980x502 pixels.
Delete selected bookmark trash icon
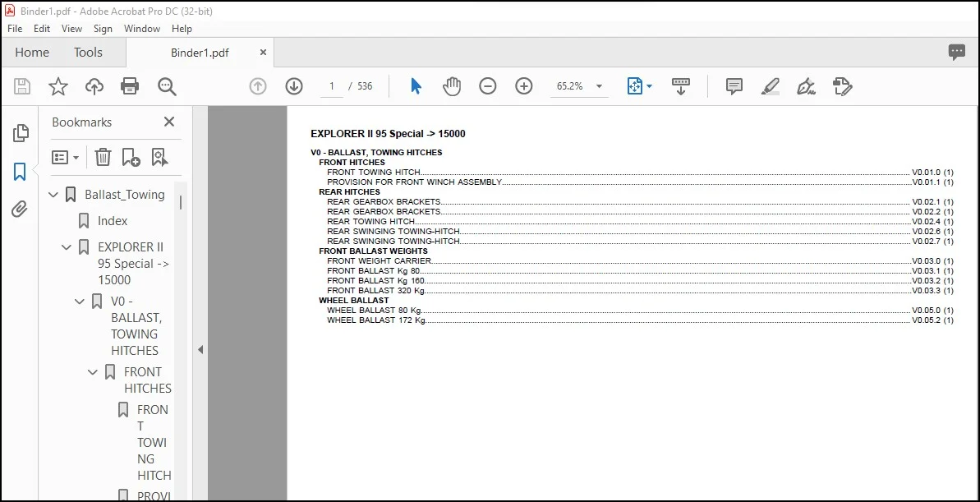click(103, 157)
